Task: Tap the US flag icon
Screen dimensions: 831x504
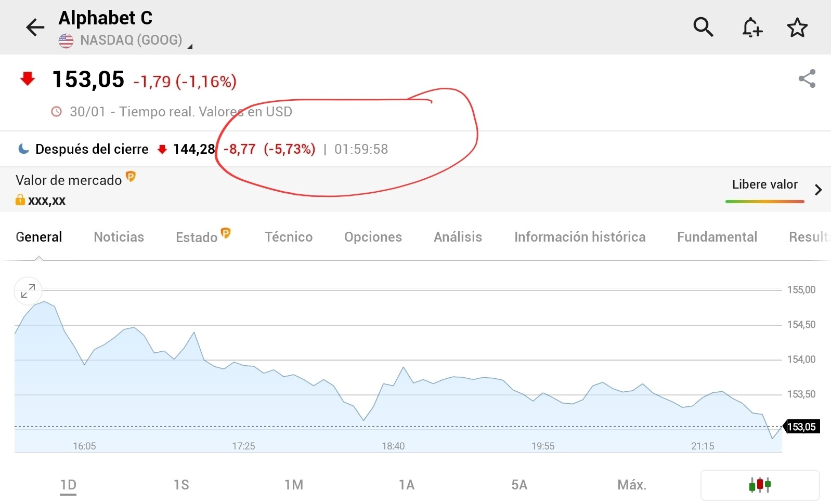Action: tap(66, 41)
